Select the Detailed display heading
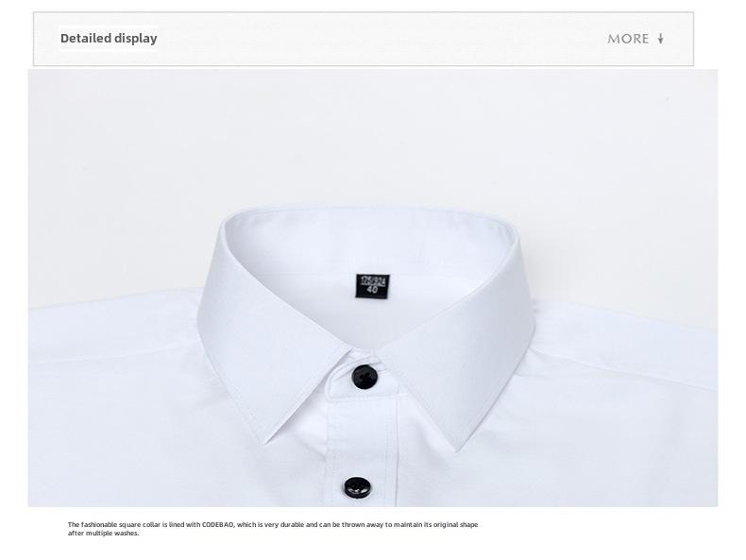 coord(109,39)
